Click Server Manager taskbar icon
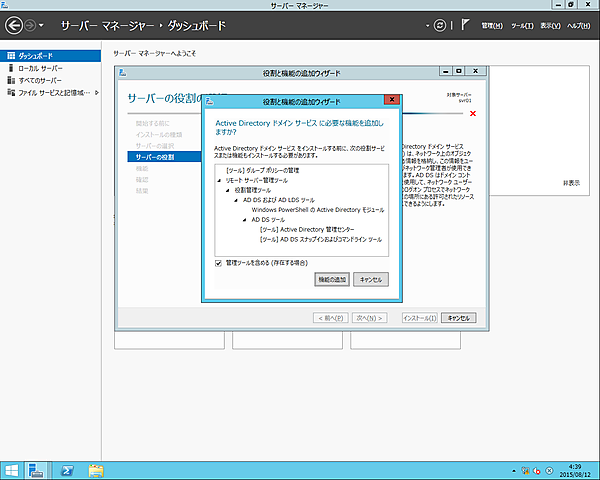 tap(36, 470)
